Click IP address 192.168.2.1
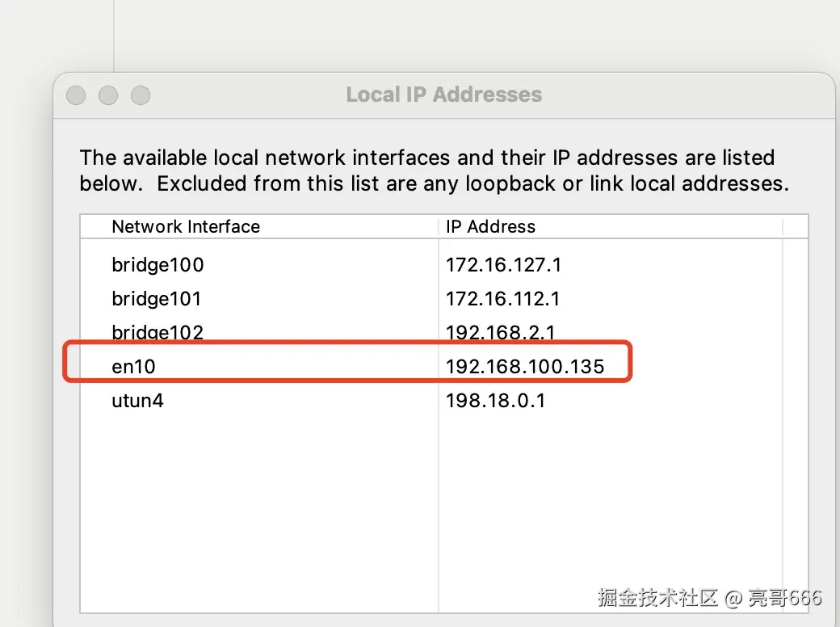The height and width of the screenshot is (627, 840). [500, 332]
